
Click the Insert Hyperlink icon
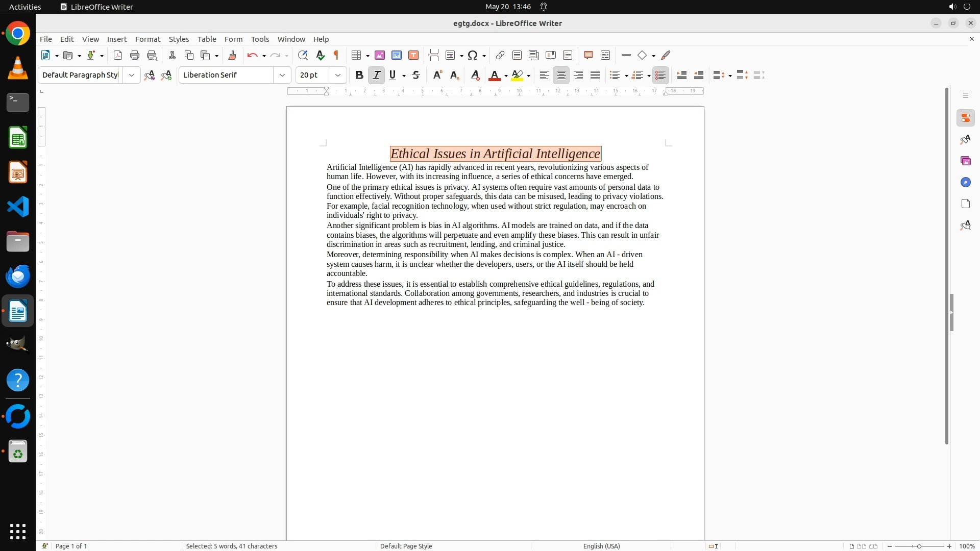tap(500, 55)
